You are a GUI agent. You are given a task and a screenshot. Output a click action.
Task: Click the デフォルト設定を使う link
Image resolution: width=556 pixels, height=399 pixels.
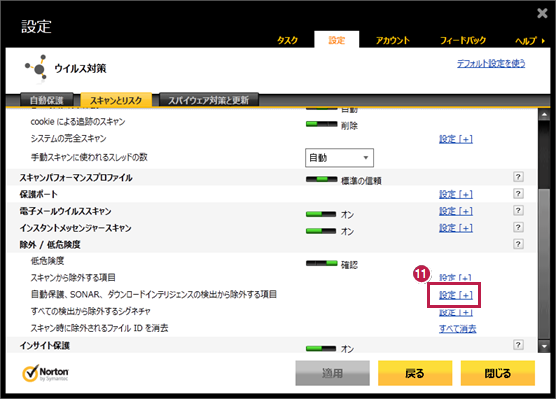pos(491,63)
